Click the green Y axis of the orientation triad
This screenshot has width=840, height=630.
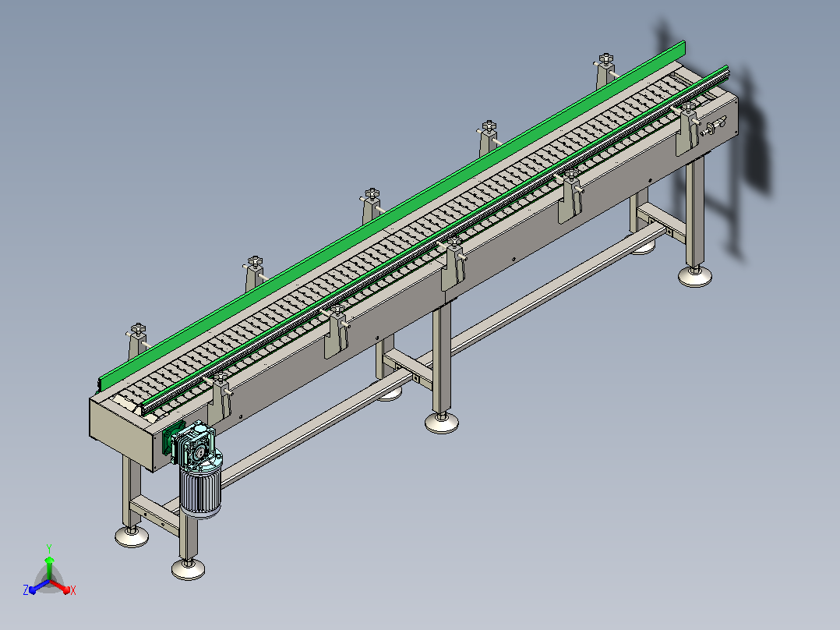point(49,569)
